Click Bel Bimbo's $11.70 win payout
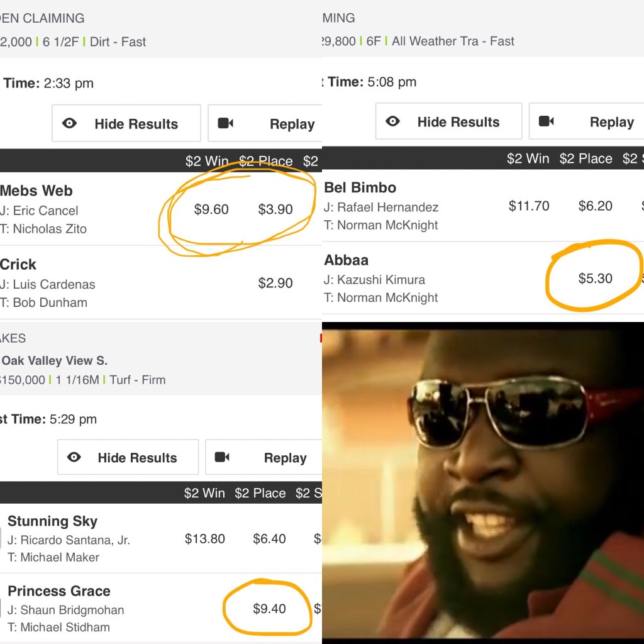 click(x=529, y=206)
